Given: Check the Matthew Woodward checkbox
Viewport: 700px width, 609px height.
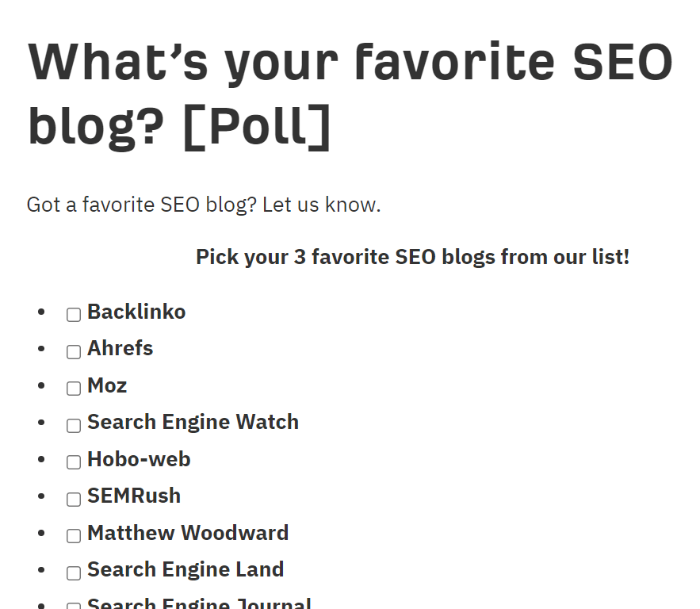Looking at the screenshot, I should [74, 536].
